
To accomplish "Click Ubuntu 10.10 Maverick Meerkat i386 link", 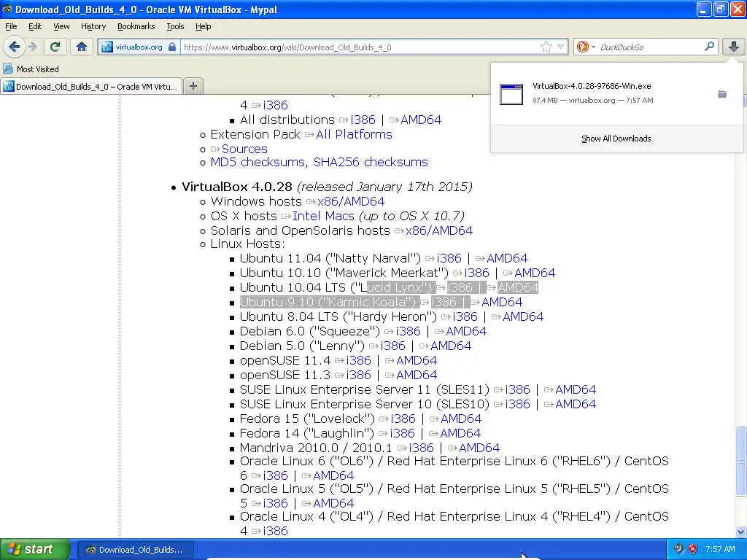I will tap(476, 273).
